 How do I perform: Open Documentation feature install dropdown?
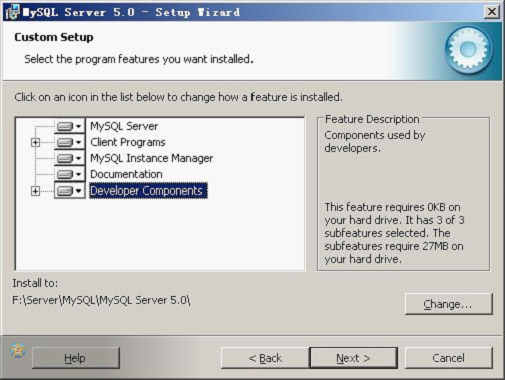(x=70, y=174)
